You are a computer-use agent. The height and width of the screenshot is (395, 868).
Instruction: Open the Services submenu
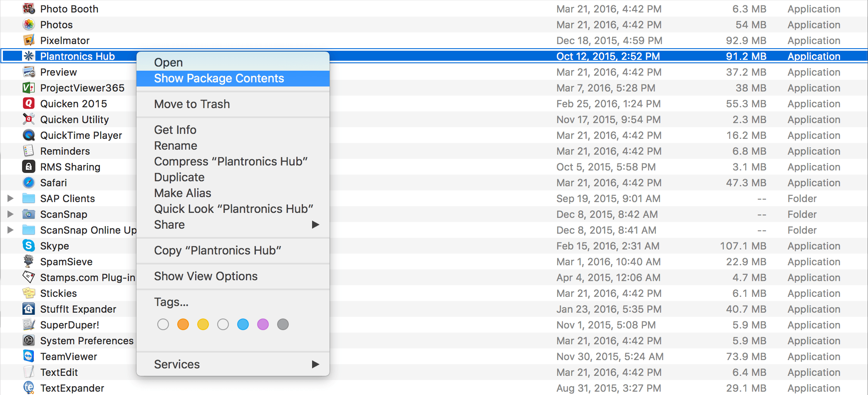pyautogui.click(x=233, y=364)
